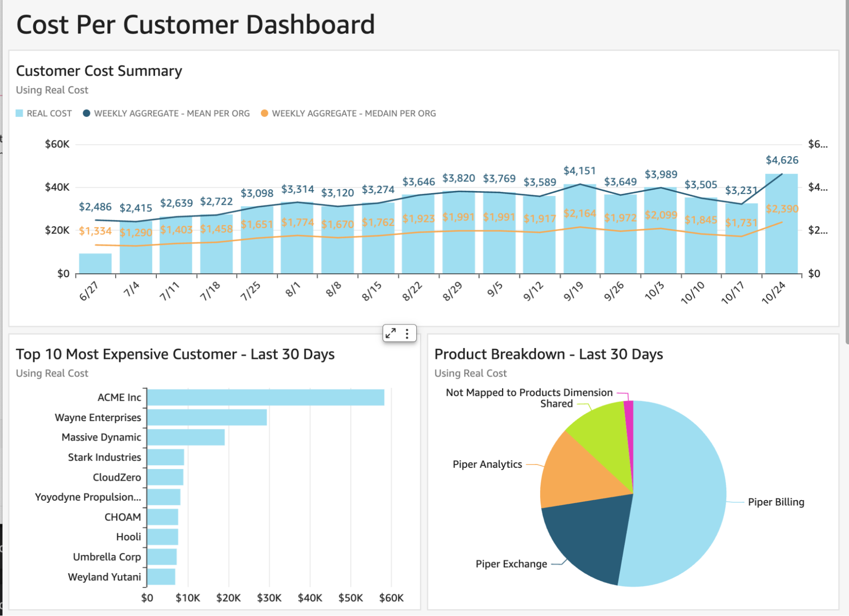
Task: Click the Piper Billing pie label
Action: point(776,502)
